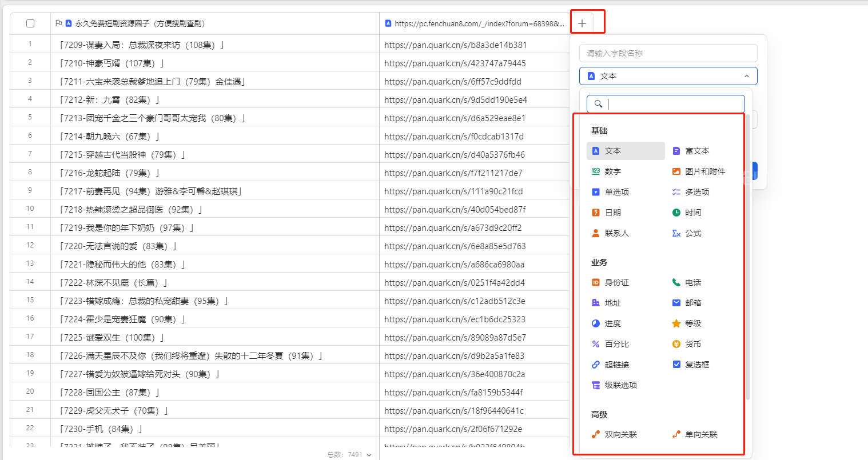Click cell 7216-龙蛇起陆 (79集)
This screenshot has height=460, width=868.
pyautogui.click(x=215, y=173)
